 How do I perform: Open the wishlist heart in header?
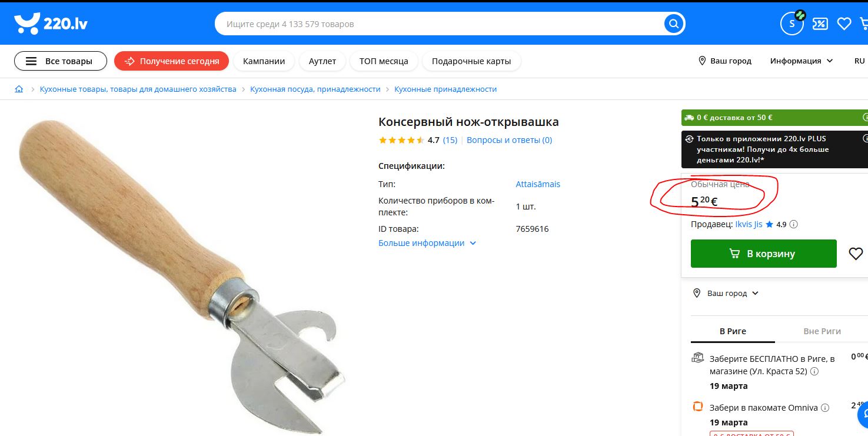click(844, 24)
